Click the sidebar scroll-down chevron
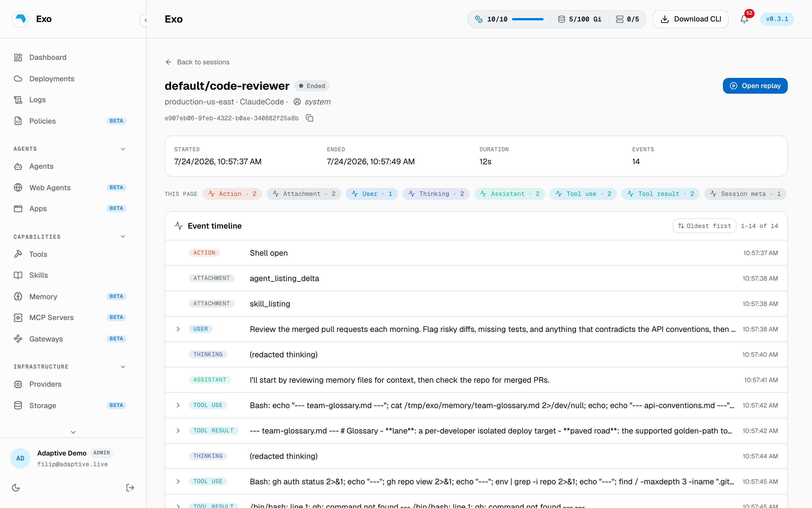The width and height of the screenshot is (812, 508). (x=73, y=432)
